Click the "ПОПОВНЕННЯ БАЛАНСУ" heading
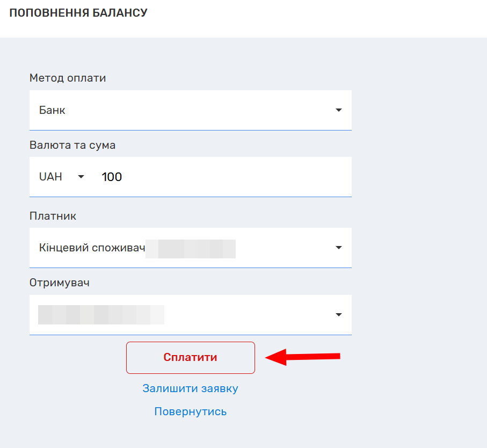The width and height of the screenshot is (487, 448). pos(78,13)
